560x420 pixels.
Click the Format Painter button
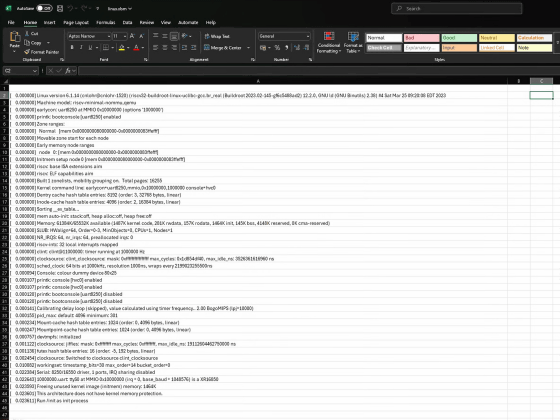point(41,52)
